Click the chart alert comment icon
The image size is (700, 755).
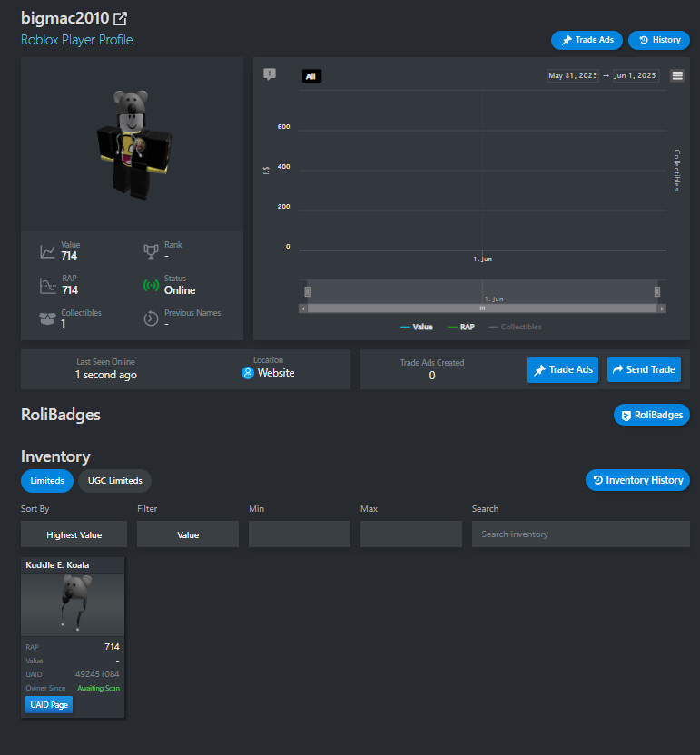tap(270, 74)
